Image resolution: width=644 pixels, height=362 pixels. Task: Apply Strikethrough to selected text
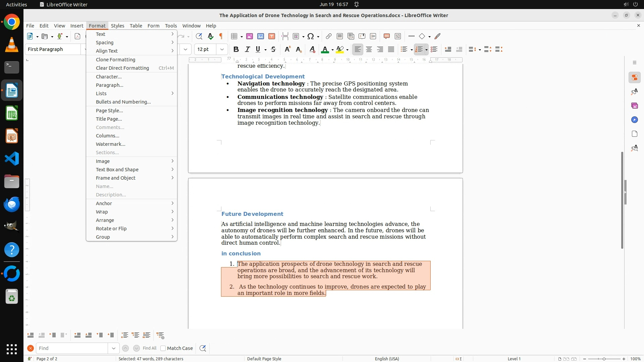pos(273,49)
